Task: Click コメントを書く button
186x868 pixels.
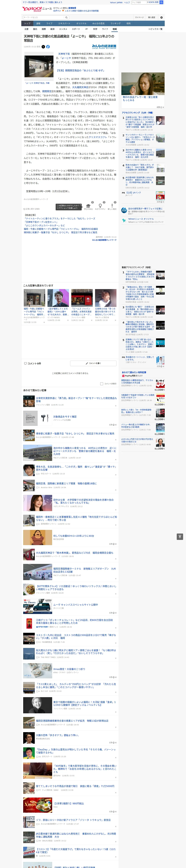Action: click(93, 363)
